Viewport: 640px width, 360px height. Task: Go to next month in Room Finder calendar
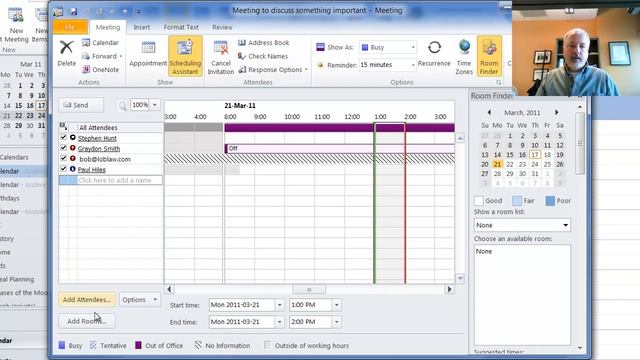pos(556,112)
